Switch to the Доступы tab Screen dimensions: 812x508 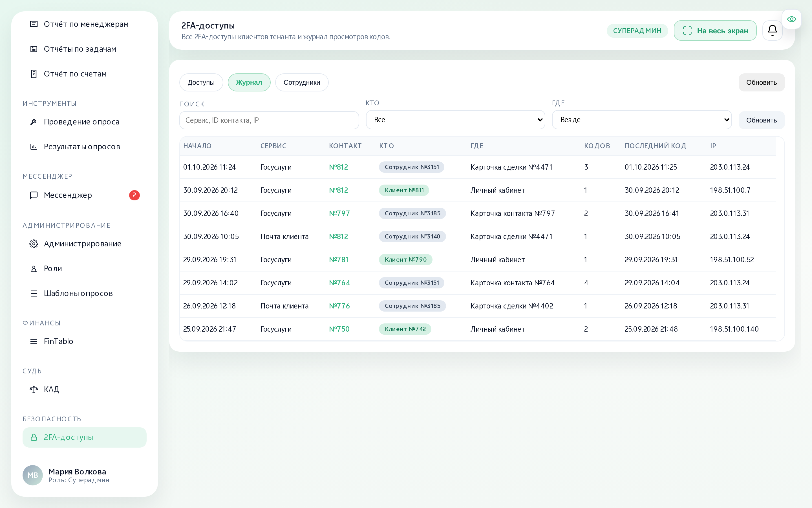[201, 82]
